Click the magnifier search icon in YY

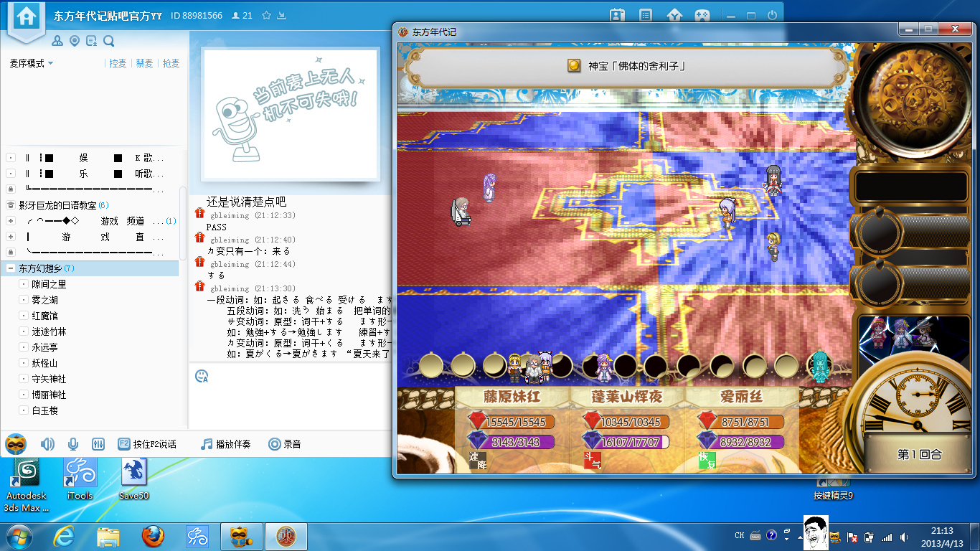109,41
